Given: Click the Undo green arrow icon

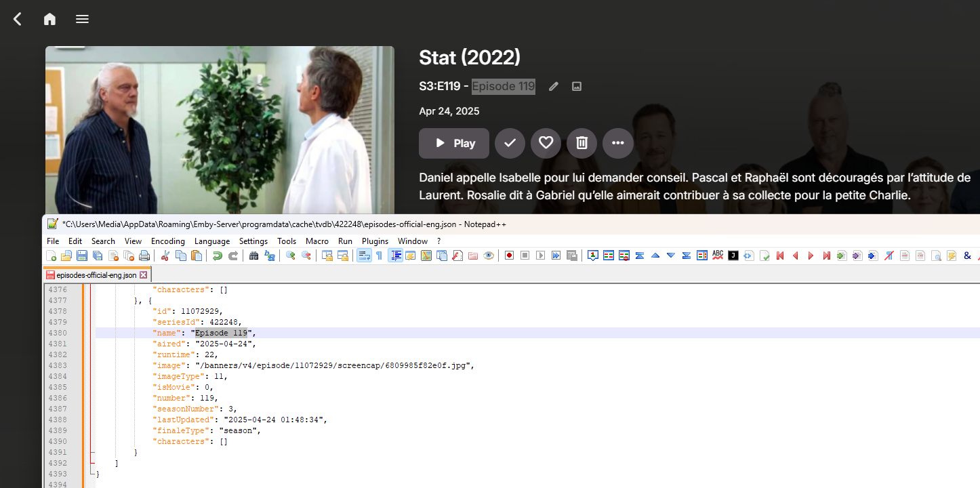Looking at the screenshot, I should (x=217, y=256).
